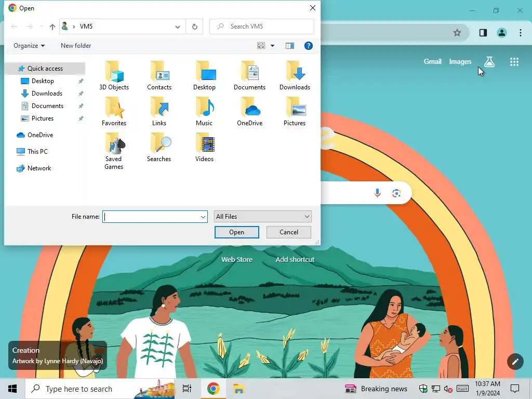Open Windows Start menu
The image size is (532, 399).
12,389
